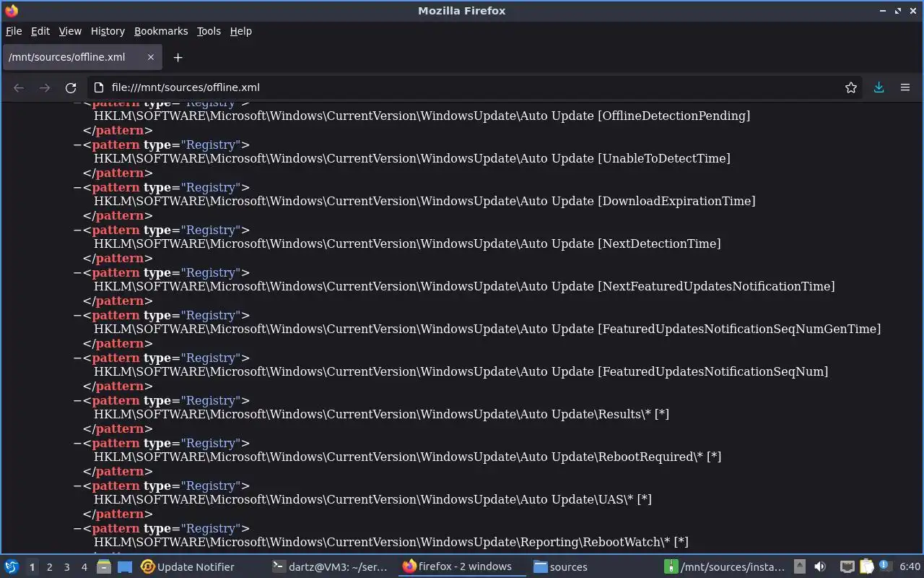Collapse the pattern node for Auto Update\UAS
The height and width of the screenshot is (578, 924).
(x=77, y=486)
